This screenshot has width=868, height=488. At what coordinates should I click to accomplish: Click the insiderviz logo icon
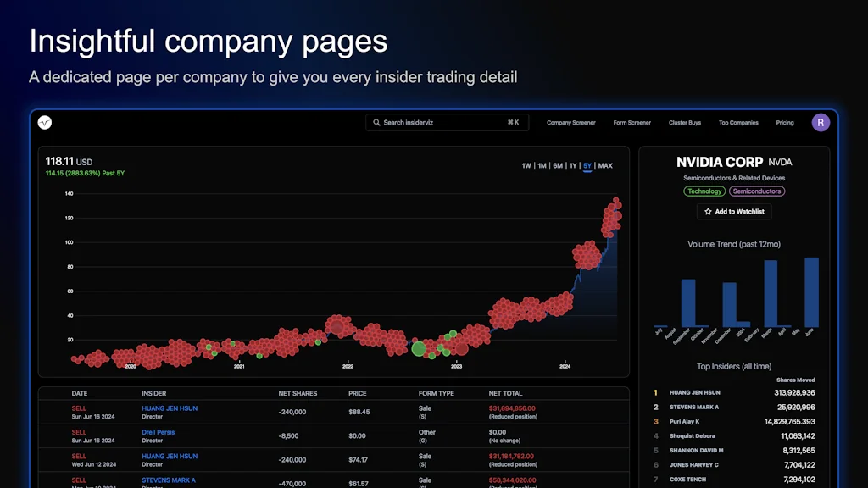[x=44, y=122]
